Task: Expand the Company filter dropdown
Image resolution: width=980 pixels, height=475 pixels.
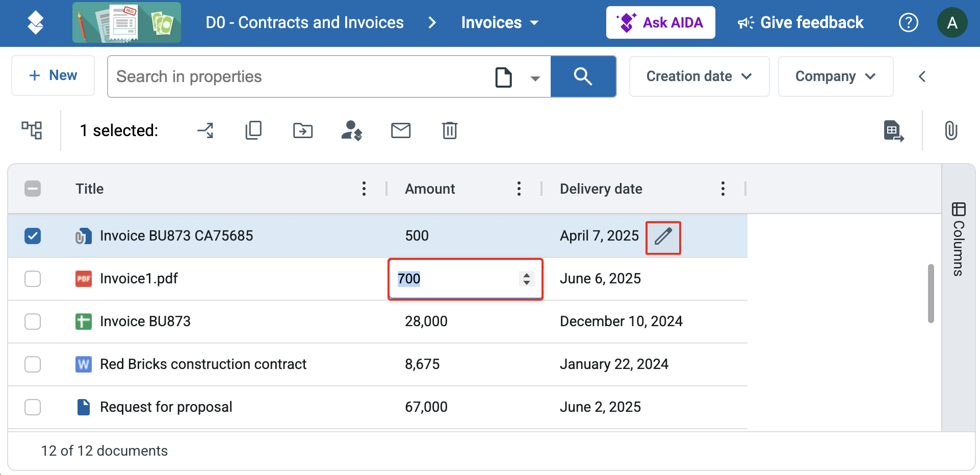Action: (836, 76)
